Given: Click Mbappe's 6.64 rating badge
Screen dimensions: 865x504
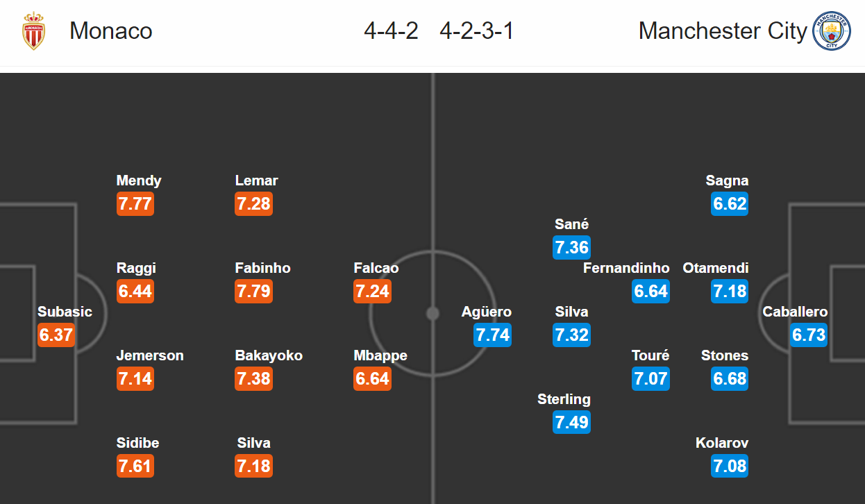Looking at the screenshot, I should coord(372,379).
